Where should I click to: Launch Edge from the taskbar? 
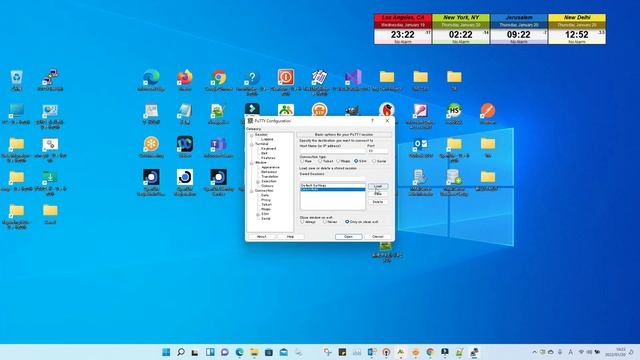coord(239,352)
